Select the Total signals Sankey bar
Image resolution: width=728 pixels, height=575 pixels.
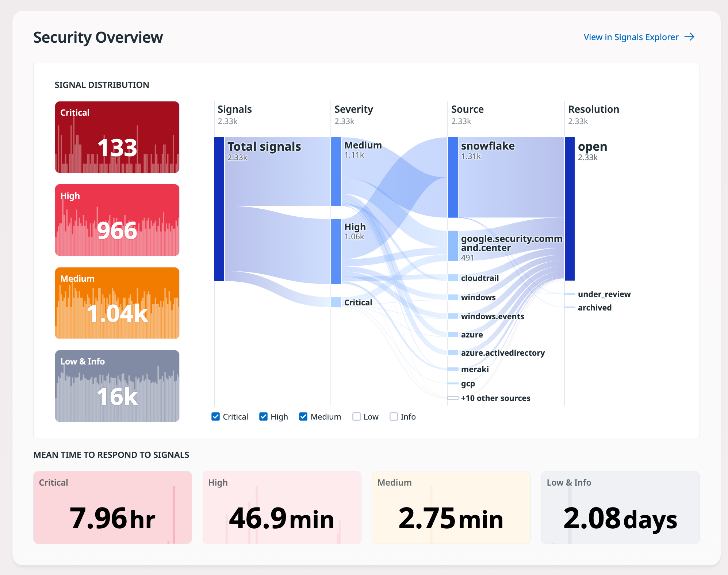[x=219, y=209]
